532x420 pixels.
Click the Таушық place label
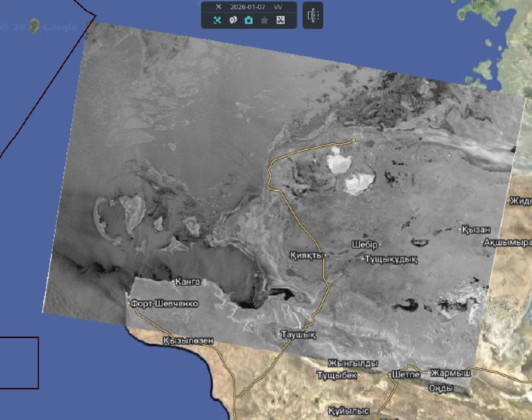tap(297, 333)
